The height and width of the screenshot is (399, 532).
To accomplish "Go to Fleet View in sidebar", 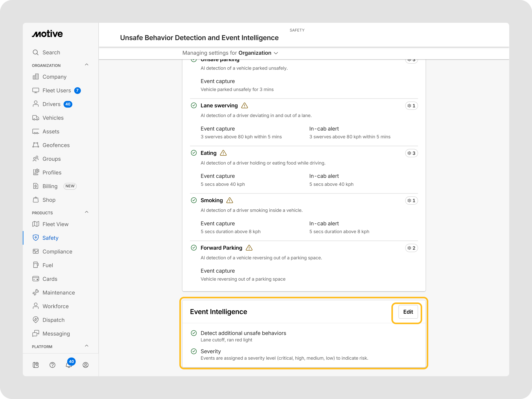I will pos(55,224).
